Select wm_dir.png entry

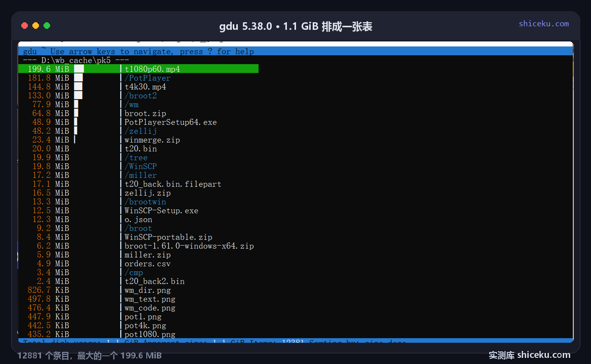(147, 290)
